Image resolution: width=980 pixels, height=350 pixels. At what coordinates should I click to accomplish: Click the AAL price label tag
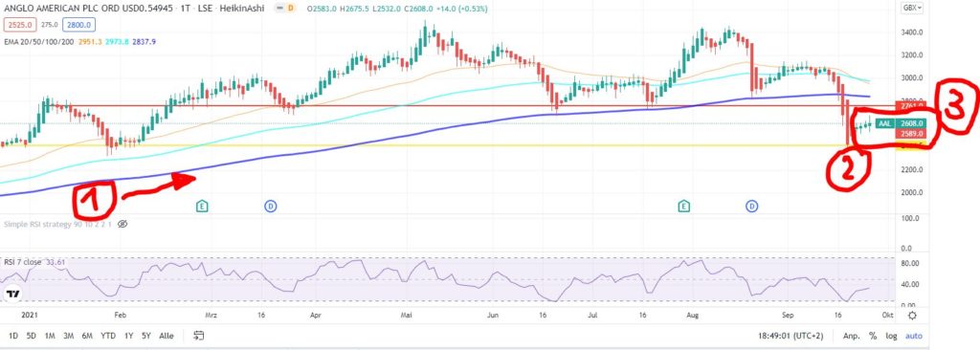(885, 123)
